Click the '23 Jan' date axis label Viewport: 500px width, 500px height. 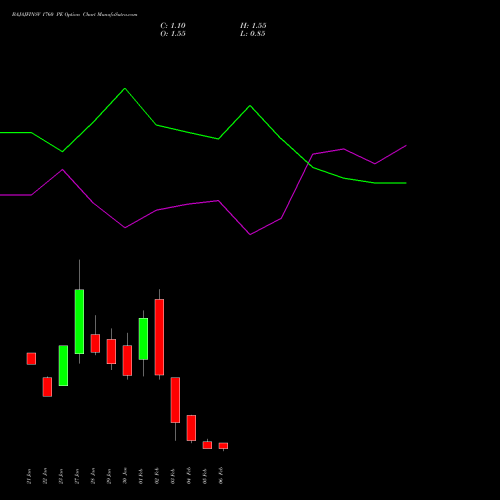point(61,476)
